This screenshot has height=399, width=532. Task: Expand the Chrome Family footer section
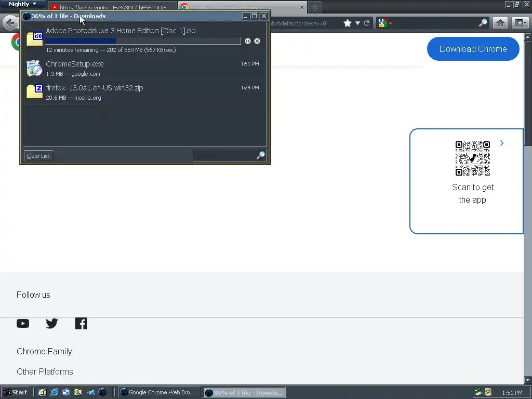click(44, 351)
